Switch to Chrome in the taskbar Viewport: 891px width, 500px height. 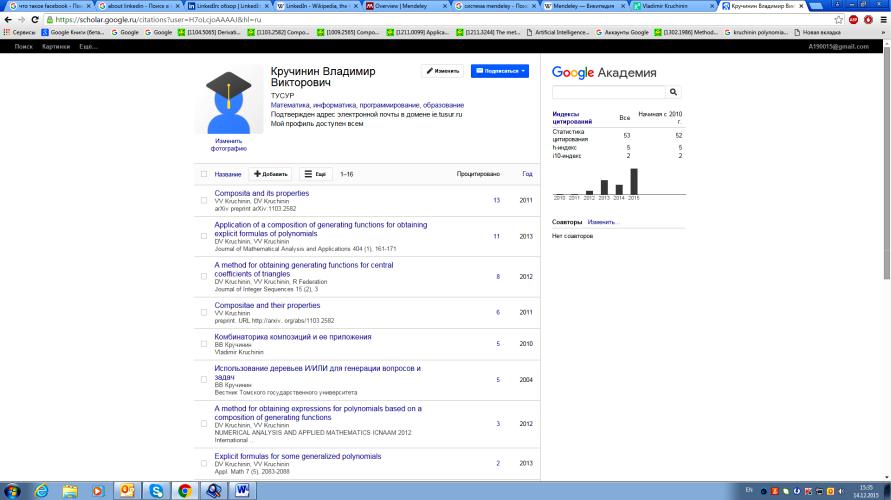[x=185, y=490]
